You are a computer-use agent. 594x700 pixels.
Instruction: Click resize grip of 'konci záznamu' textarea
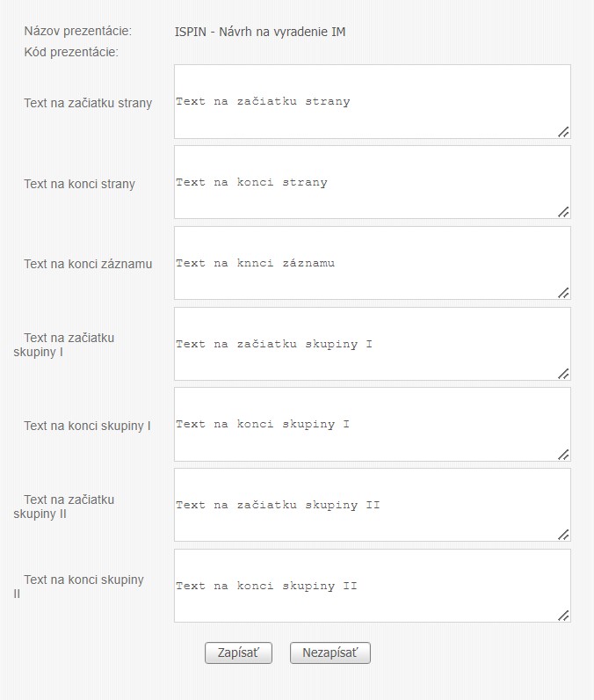point(563,293)
